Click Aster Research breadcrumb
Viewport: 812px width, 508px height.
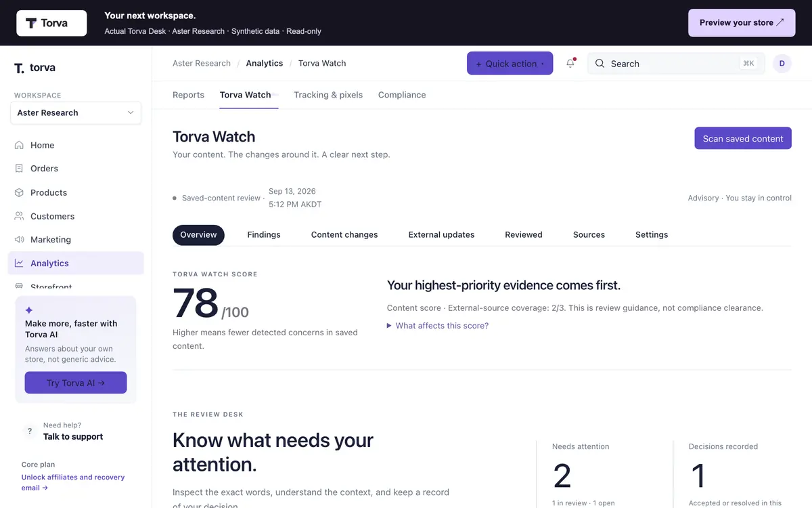click(x=202, y=63)
